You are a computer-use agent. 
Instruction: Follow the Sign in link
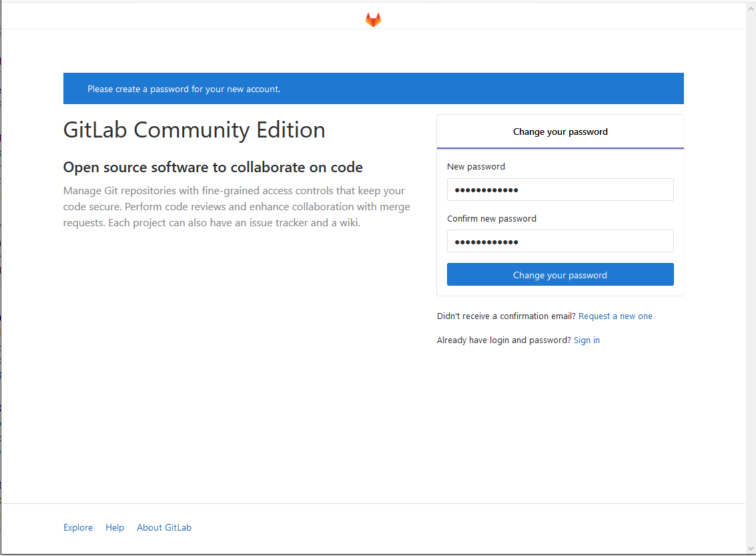(x=587, y=340)
